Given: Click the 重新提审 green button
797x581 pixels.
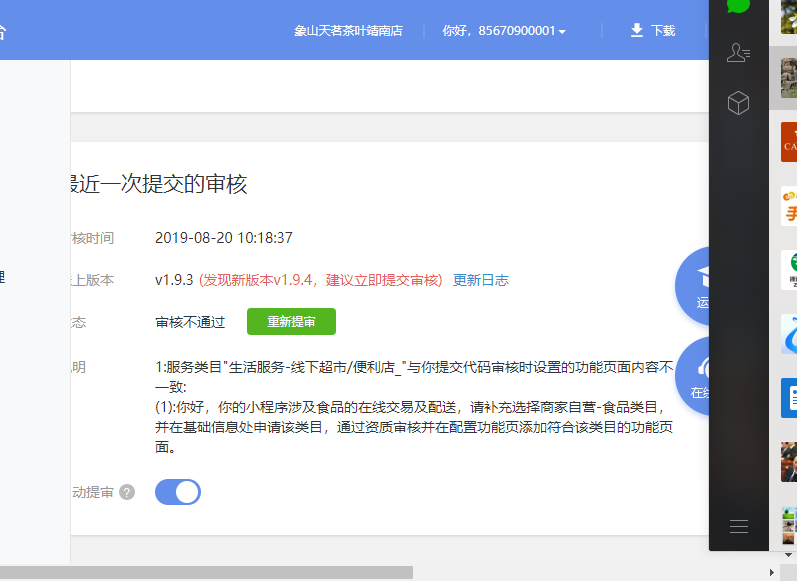Looking at the screenshot, I should pos(291,321).
